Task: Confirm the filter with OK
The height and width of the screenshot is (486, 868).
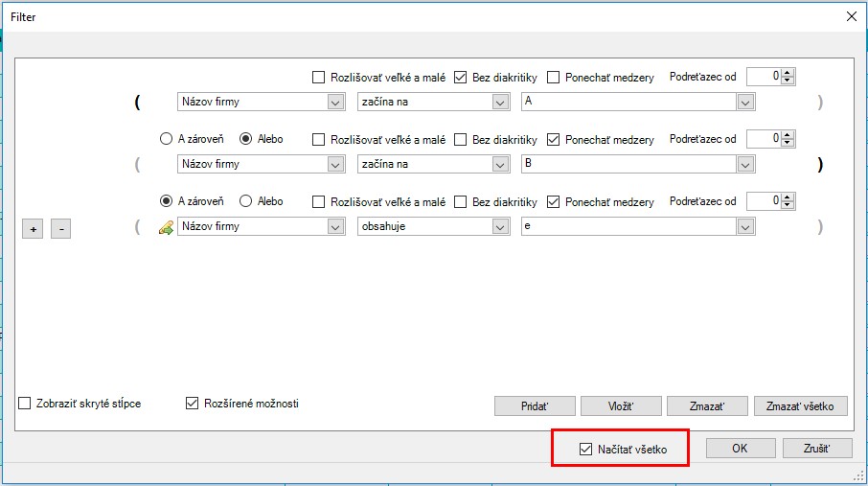Action: pyautogui.click(x=739, y=449)
